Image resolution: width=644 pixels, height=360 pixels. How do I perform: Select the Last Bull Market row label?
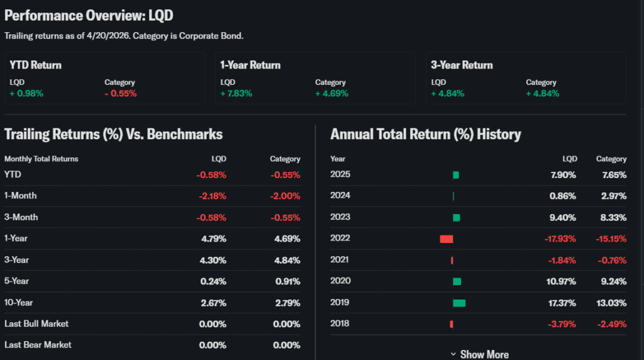(x=36, y=324)
